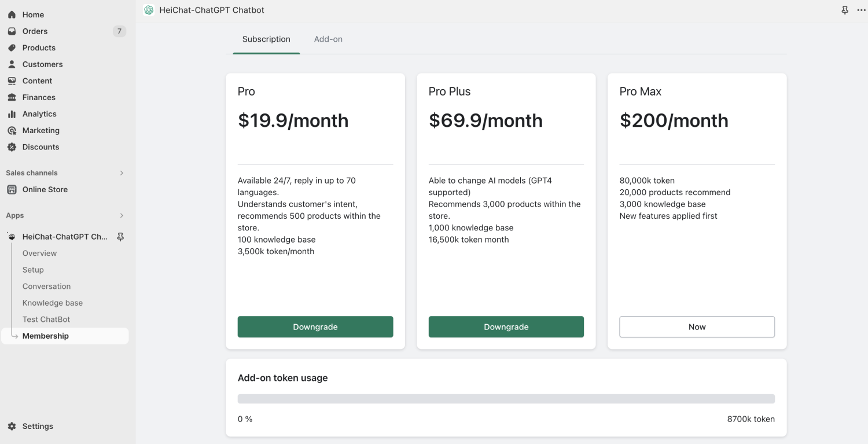Open Knowledge base in app submenu
The height and width of the screenshot is (444, 868).
(x=53, y=303)
